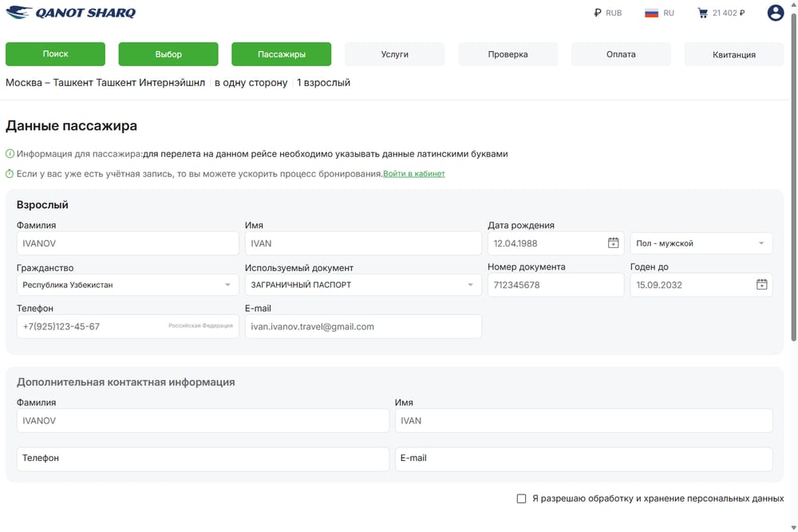Open the shopping cart icon
Screen dimensions: 798x532
pos(703,13)
